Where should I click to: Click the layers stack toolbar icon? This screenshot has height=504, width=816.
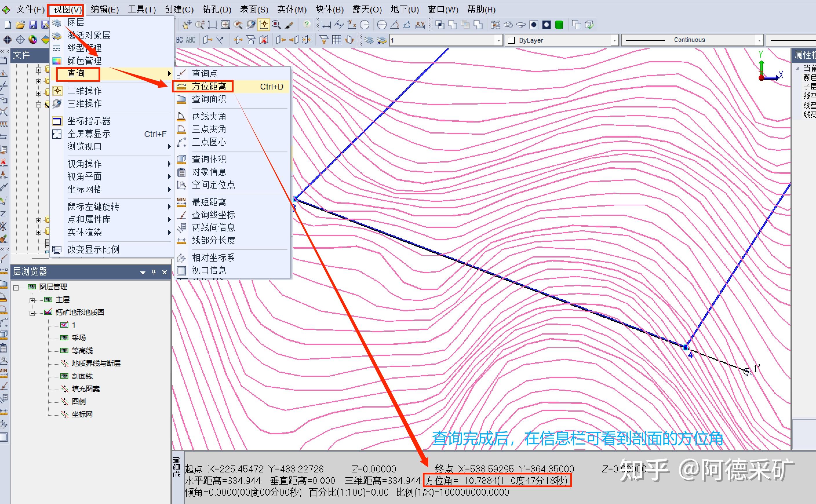click(369, 40)
